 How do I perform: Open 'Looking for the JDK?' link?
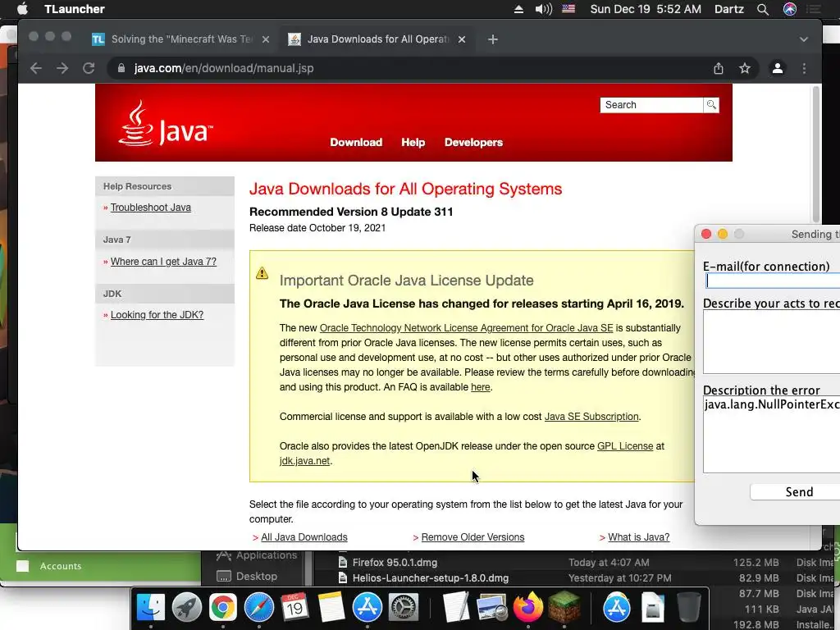click(157, 314)
